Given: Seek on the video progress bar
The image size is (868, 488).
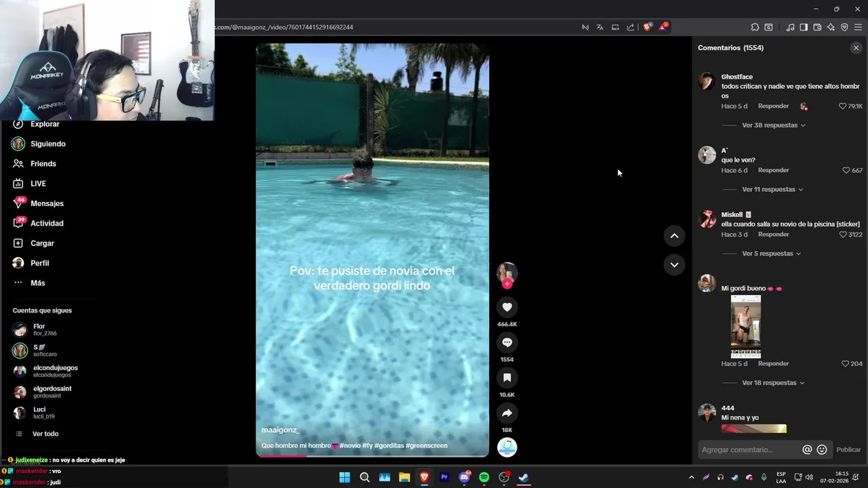Looking at the screenshot, I should pos(372,455).
